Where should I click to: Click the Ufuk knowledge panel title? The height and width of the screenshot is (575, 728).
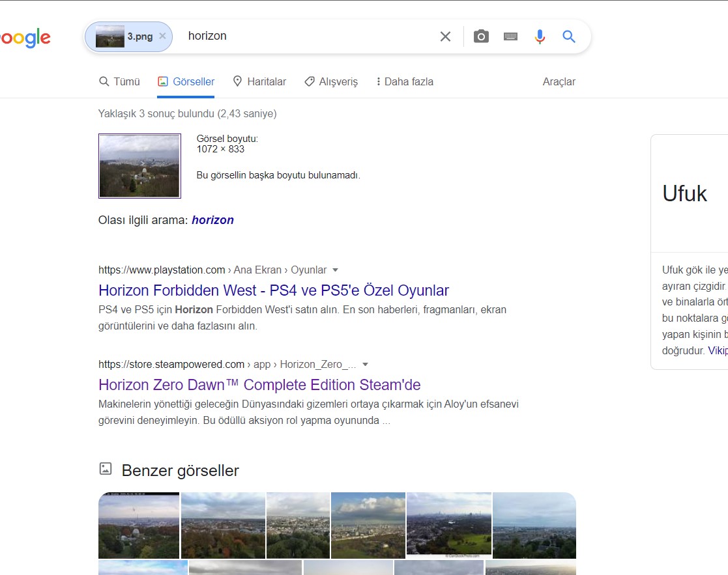(685, 193)
